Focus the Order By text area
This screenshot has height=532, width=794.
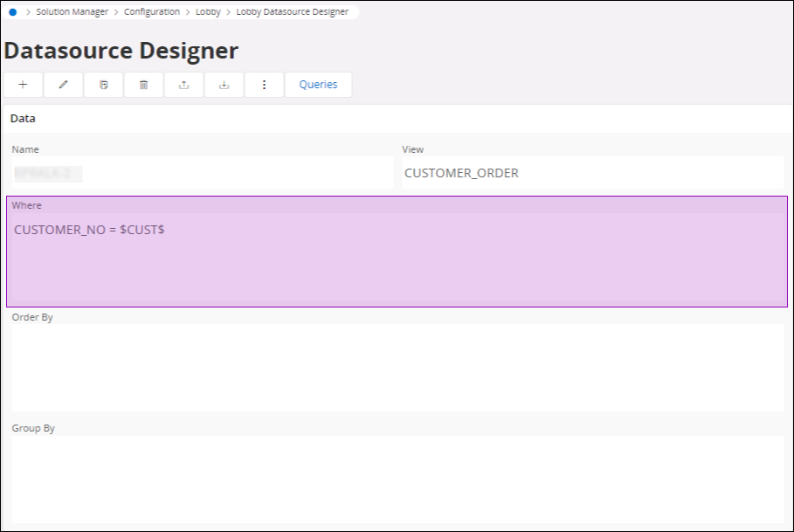(397, 367)
